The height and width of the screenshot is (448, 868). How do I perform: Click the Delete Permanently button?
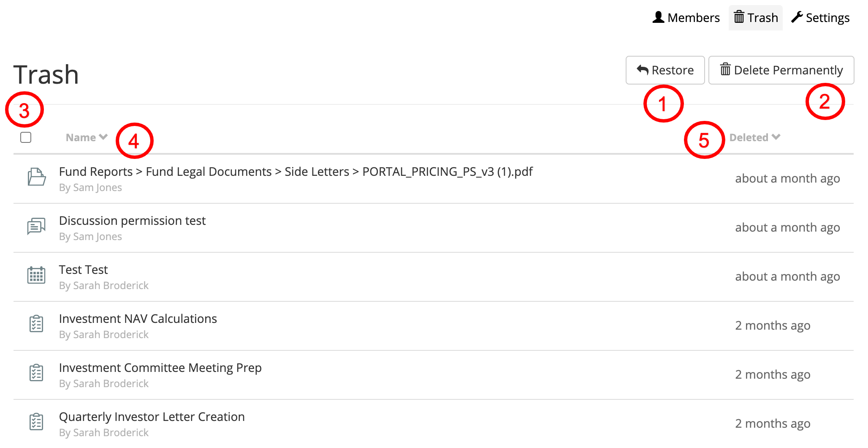click(781, 70)
